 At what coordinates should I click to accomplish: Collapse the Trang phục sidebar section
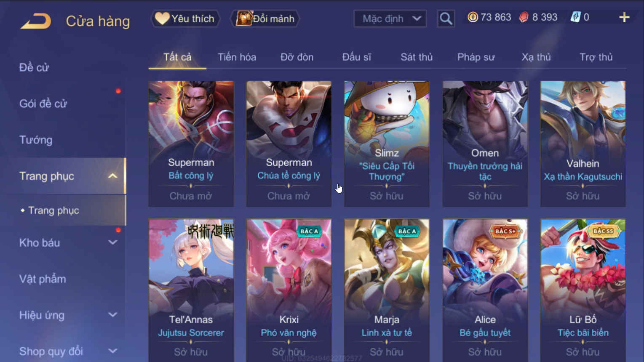tap(112, 176)
